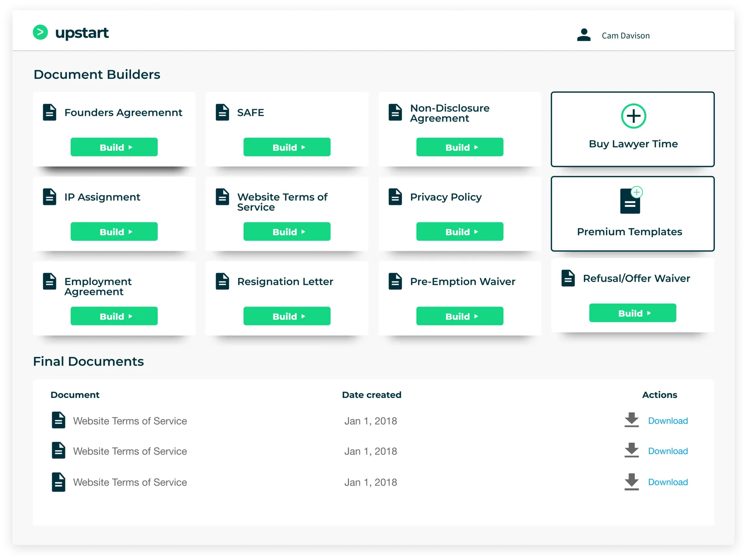Click the upstart logo icon

[x=40, y=32]
